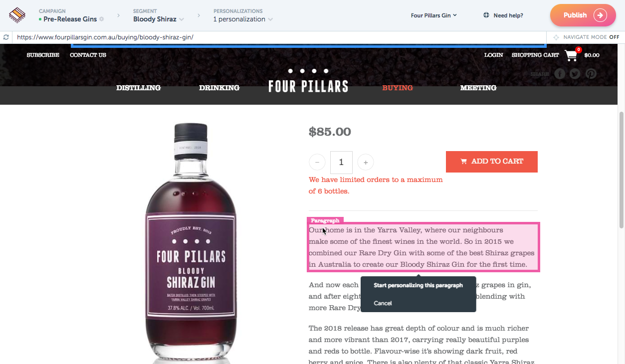The height and width of the screenshot is (364, 625).
Task: Expand the Bloody Shiraz segment dropdown
Action: [159, 19]
